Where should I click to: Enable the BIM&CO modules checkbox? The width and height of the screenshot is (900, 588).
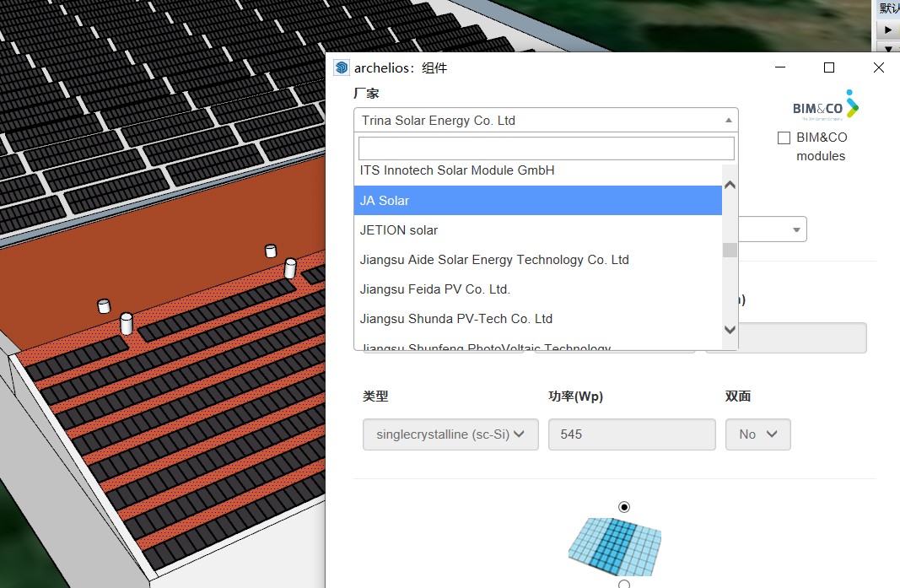(x=784, y=138)
